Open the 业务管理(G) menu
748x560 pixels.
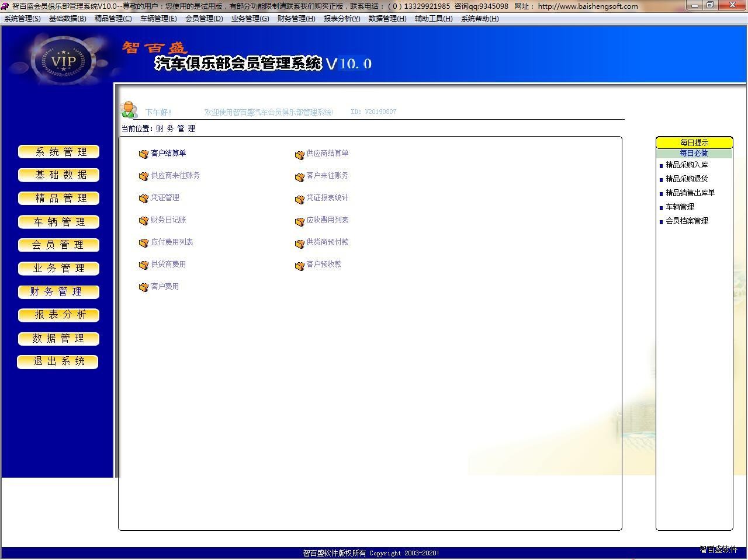pos(250,19)
